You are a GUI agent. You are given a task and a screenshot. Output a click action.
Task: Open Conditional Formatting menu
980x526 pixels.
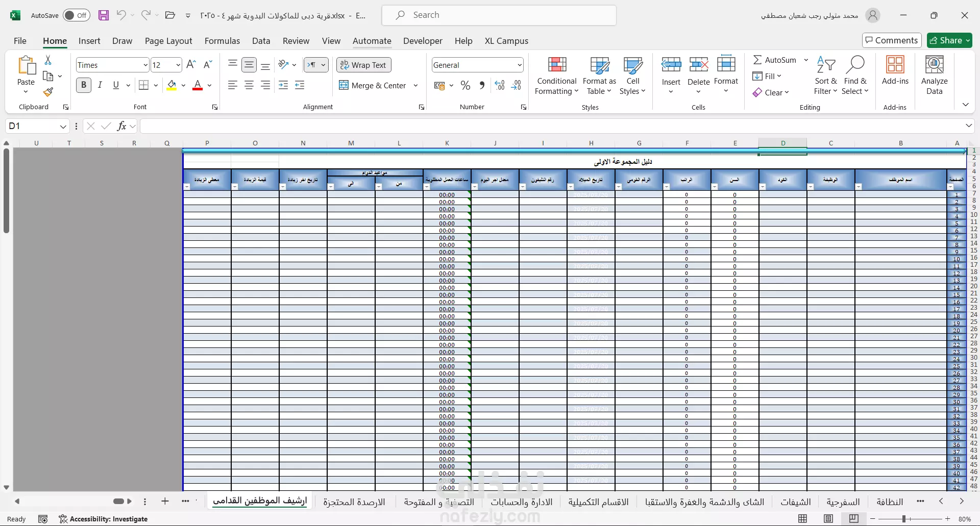[x=557, y=76]
